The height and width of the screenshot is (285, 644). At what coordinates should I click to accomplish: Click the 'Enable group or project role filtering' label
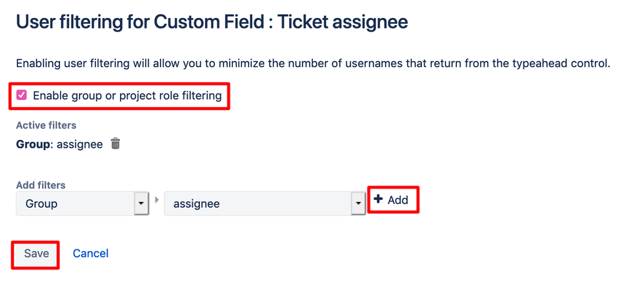(127, 96)
